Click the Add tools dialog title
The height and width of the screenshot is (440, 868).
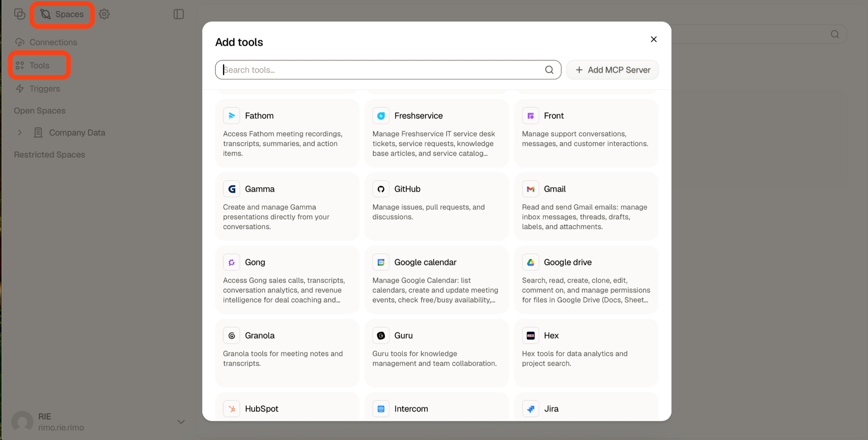point(239,42)
